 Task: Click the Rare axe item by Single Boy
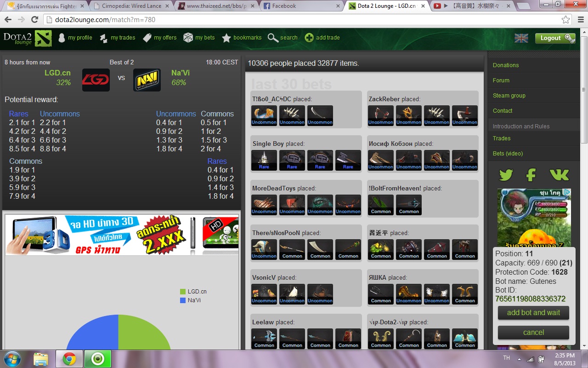pos(348,160)
